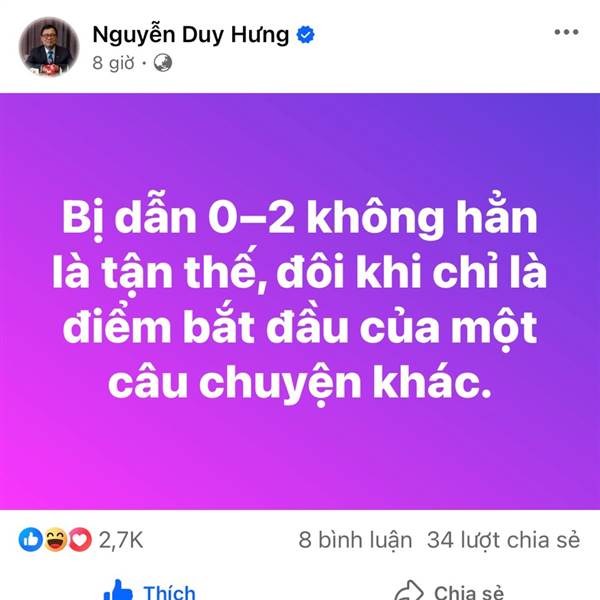The height and width of the screenshot is (600, 600).
Task: Open the 8 bình luận comments
Action: pyautogui.click(x=355, y=540)
